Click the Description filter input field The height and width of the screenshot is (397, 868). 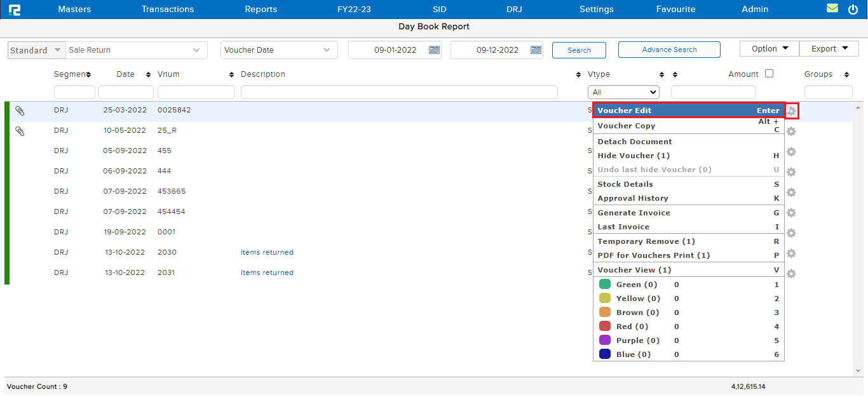[x=398, y=93]
